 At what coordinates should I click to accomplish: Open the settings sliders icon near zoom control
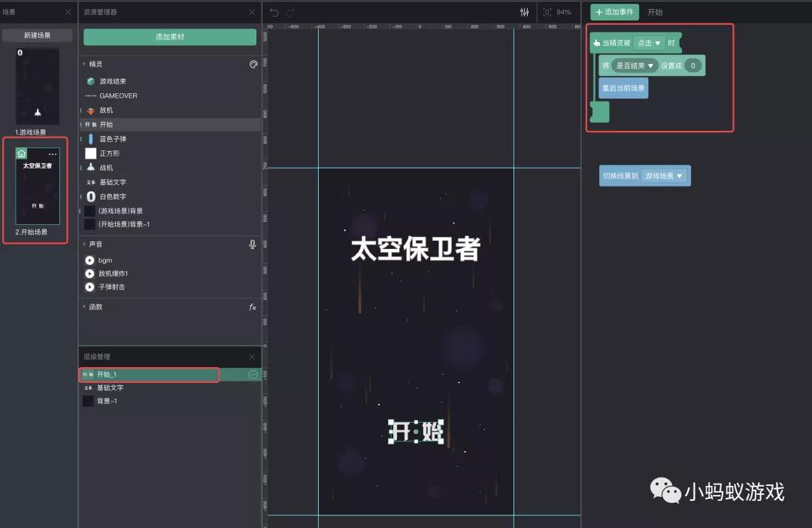pyautogui.click(x=525, y=12)
